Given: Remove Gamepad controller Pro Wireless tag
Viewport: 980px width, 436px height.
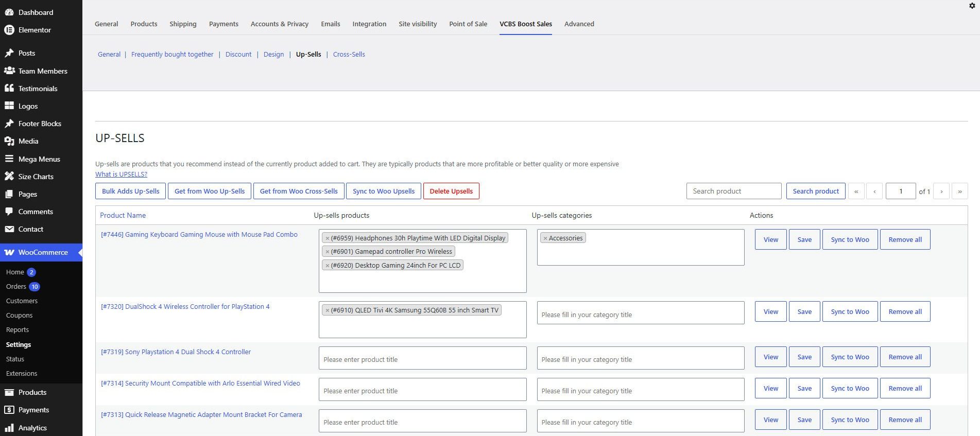Looking at the screenshot, I should 327,252.
